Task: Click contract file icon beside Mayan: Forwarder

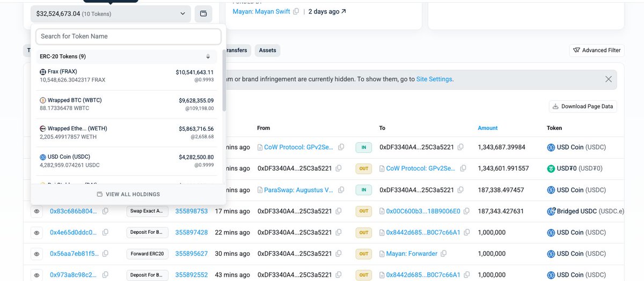Action: pyautogui.click(x=382, y=254)
